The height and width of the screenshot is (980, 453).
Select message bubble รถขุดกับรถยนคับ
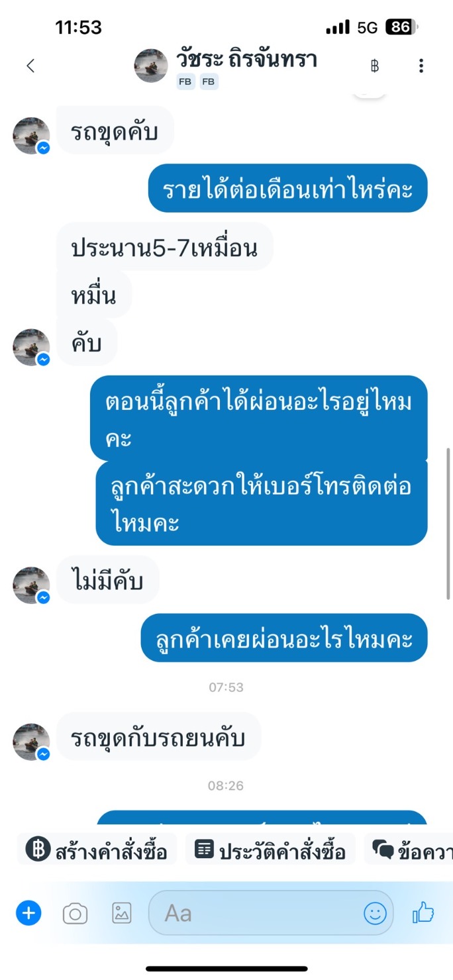[159, 736]
